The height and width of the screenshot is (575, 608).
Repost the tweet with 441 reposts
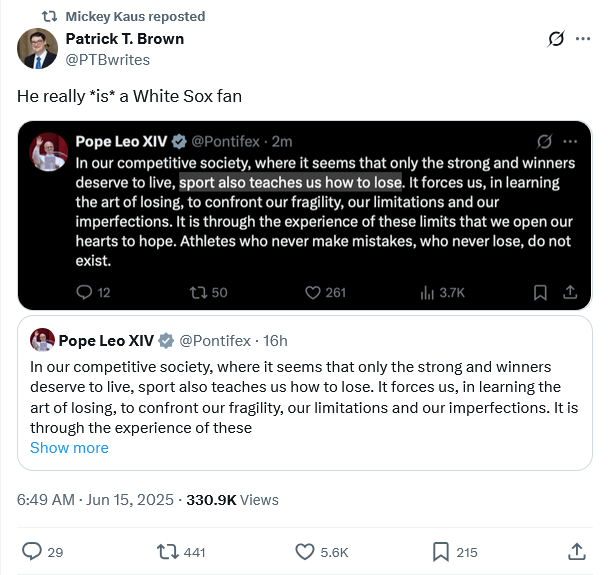coord(168,551)
